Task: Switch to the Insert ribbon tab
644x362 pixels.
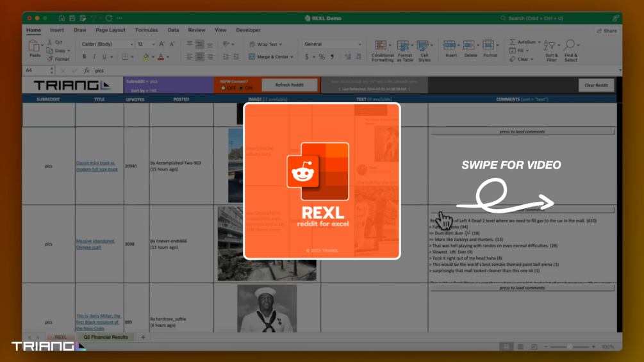Action: [56, 30]
